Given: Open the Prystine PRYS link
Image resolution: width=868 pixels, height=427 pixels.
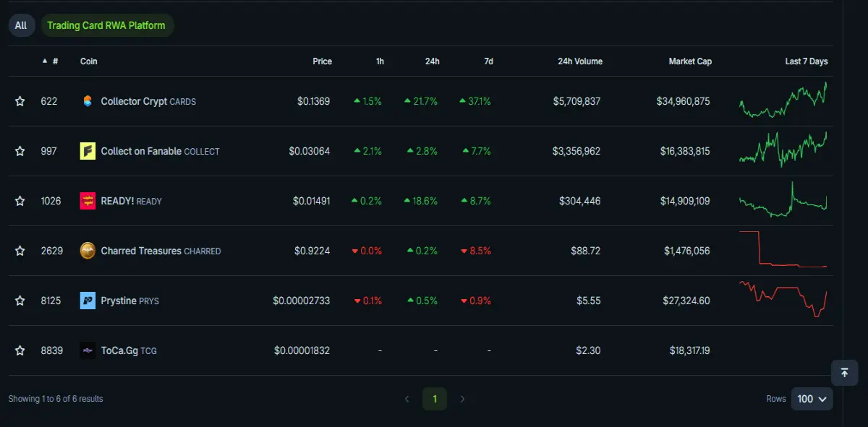Looking at the screenshot, I should [129, 301].
